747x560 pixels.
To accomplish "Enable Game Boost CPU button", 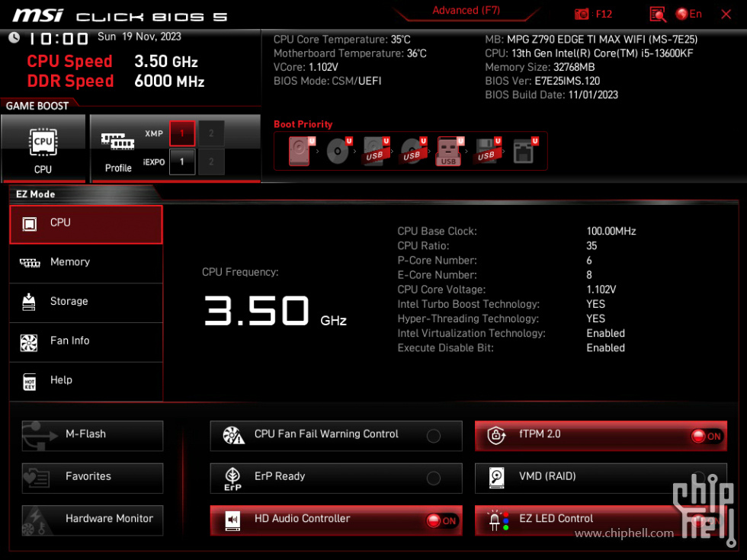I will click(43, 148).
